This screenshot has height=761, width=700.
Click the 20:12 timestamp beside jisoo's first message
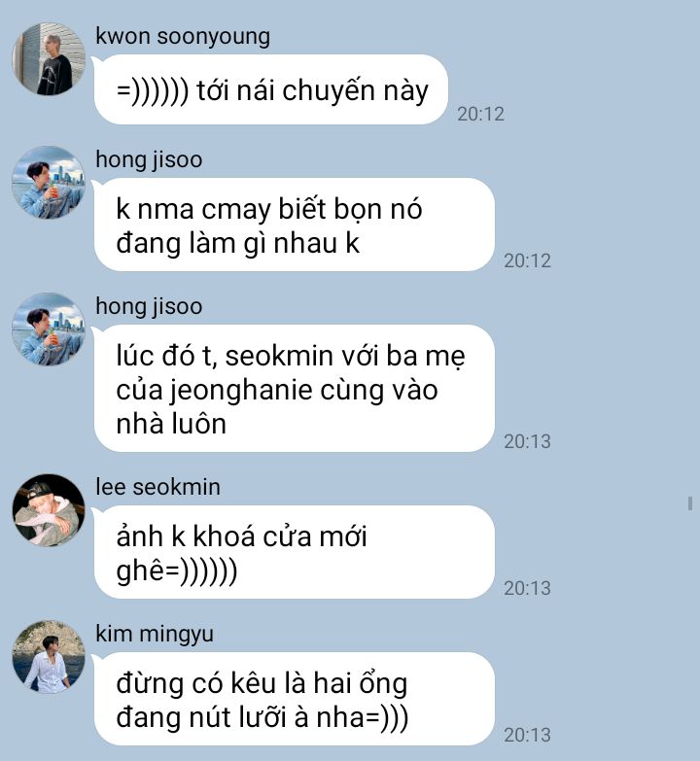527,261
